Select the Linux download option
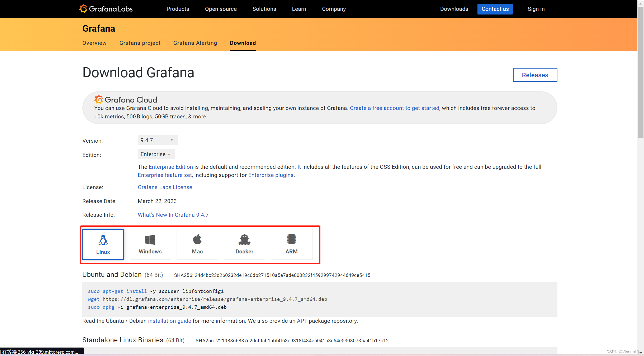This screenshot has height=356, width=644. 103,244
